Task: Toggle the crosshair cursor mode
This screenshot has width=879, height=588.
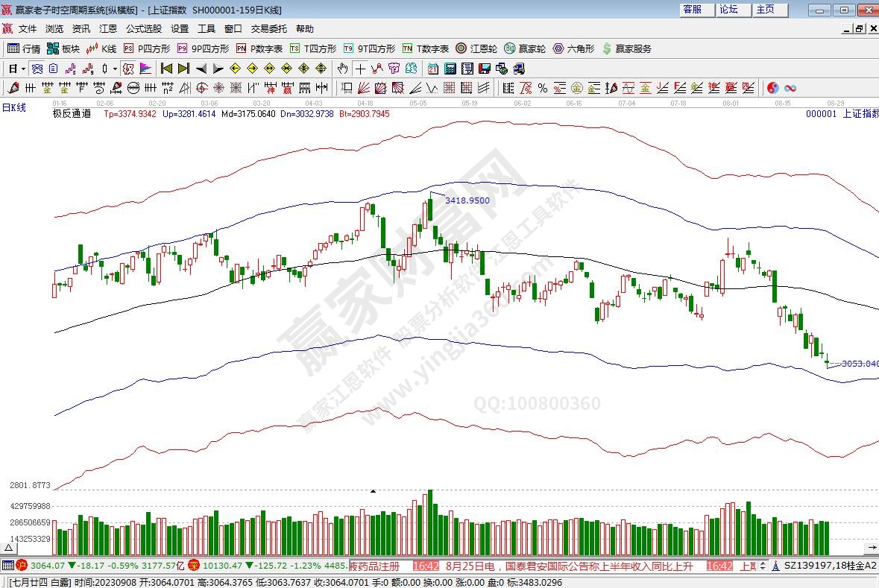Action: tap(360, 69)
